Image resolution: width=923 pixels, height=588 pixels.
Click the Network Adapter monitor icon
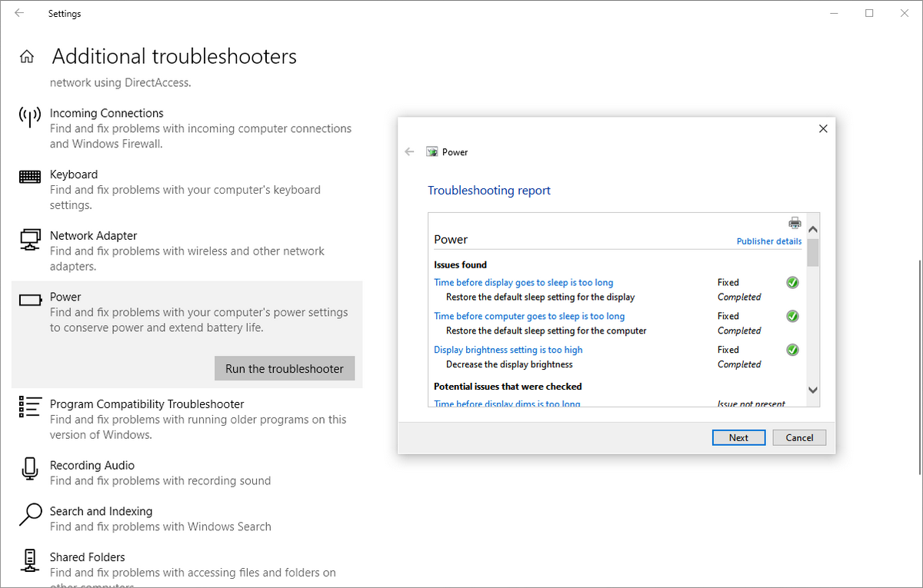click(x=29, y=238)
